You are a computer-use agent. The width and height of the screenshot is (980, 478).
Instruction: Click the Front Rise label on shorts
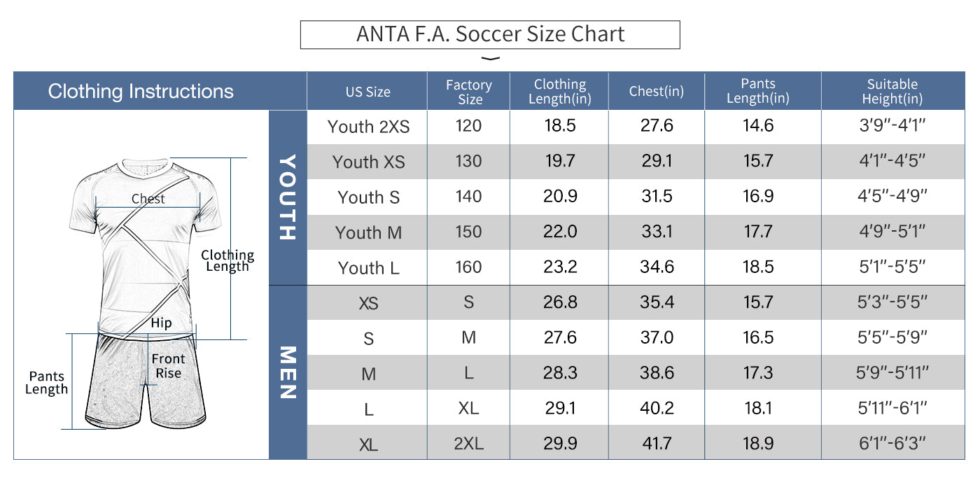(169, 366)
